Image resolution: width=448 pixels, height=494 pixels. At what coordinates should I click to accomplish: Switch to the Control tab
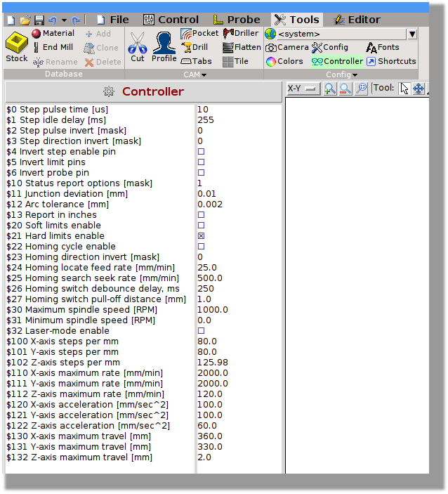coord(171,20)
